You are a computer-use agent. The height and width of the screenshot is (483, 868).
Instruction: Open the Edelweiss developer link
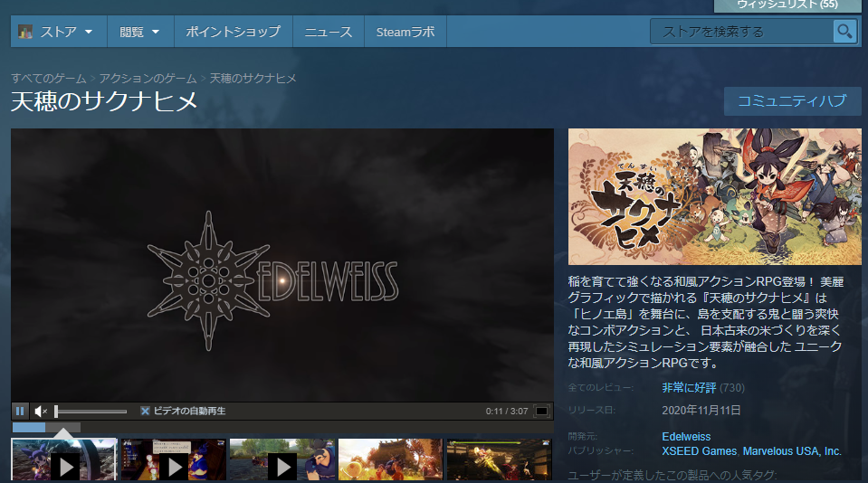click(686, 437)
